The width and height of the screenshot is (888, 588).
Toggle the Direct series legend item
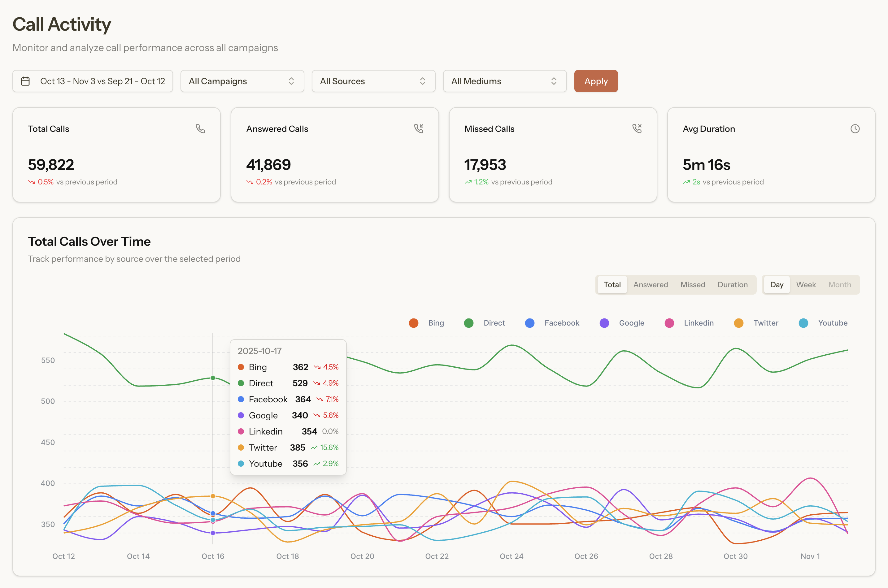(485, 323)
